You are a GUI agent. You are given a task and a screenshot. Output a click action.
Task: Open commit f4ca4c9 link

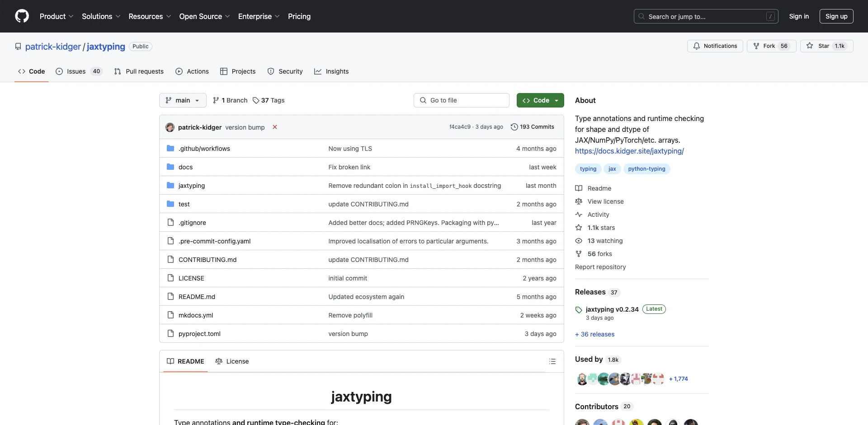coord(460,127)
